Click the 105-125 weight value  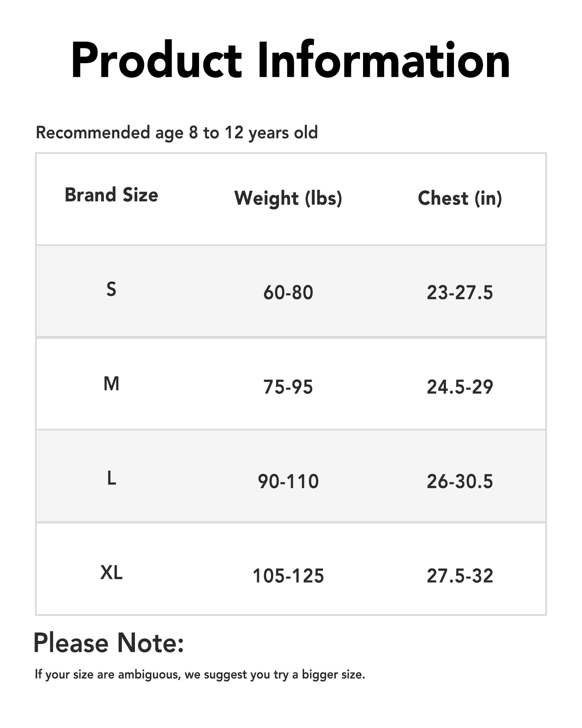288,576
